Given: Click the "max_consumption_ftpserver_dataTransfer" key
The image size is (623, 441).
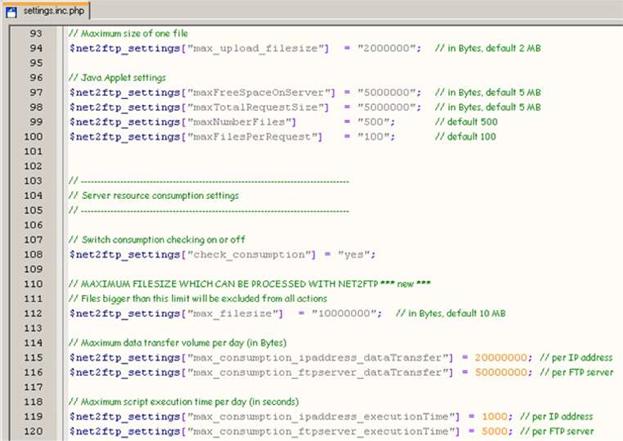Looking at the screenshot, I should (320, 373).
